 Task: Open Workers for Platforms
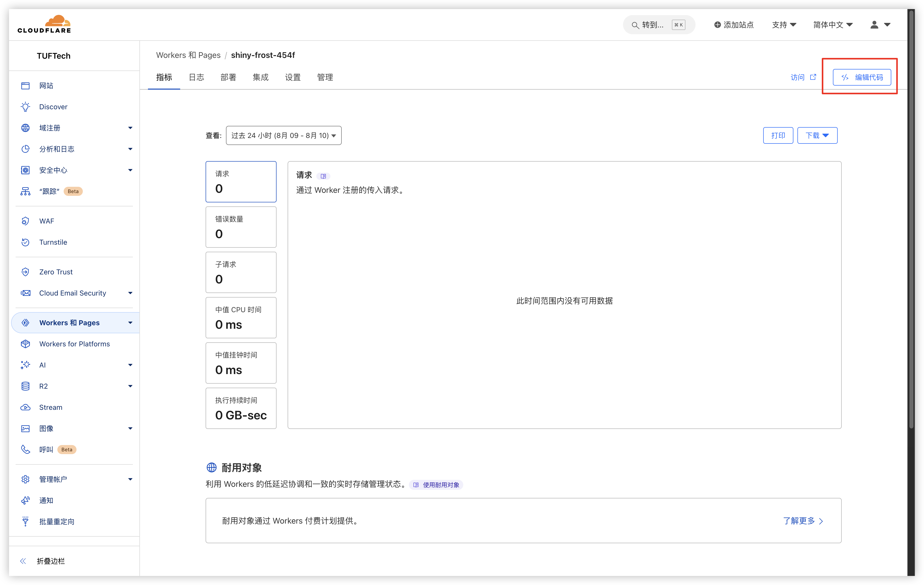(x=74, y=344)
